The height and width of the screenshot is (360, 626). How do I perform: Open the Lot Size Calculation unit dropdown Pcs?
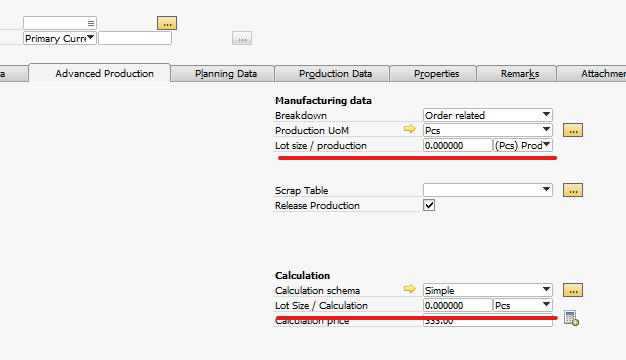click(523, 305)
